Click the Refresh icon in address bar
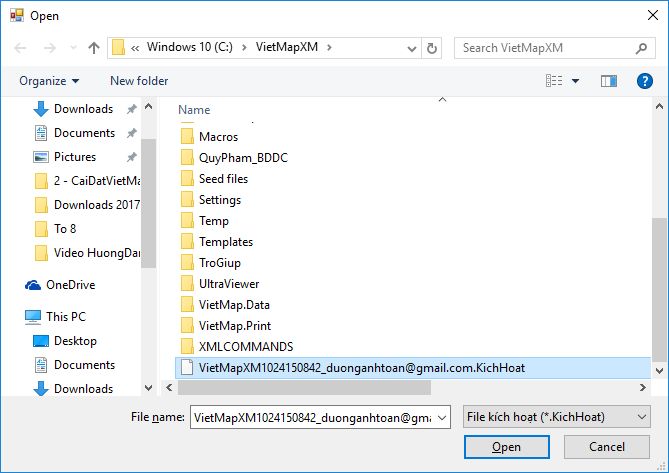 pos(432,48)
